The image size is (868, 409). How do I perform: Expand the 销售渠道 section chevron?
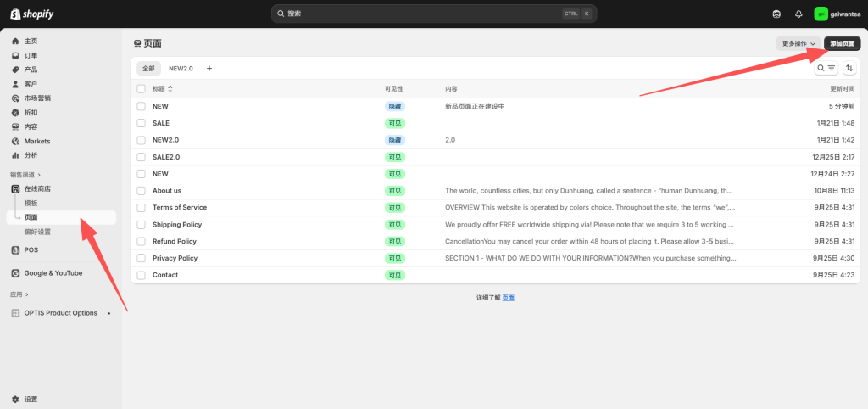[39, 175]
